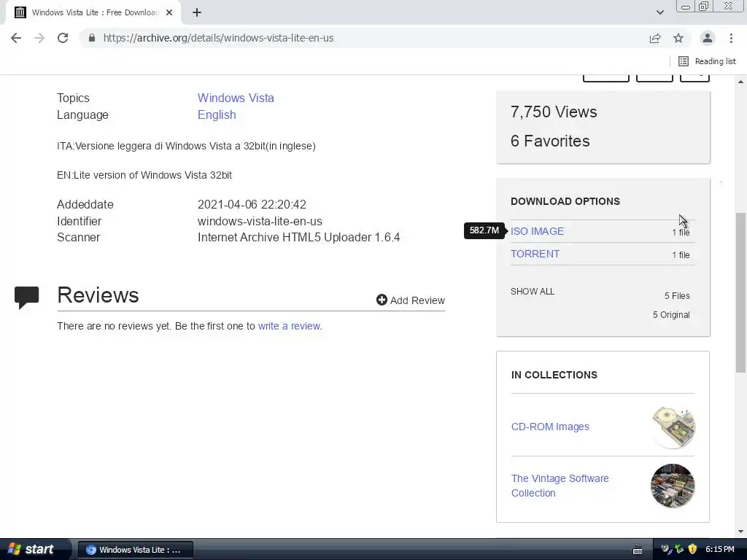This screenshot has height=560, width=747.
Task: Click the Scanner value Internet Archive HTML5 Uploader
Action: [298, 237]
